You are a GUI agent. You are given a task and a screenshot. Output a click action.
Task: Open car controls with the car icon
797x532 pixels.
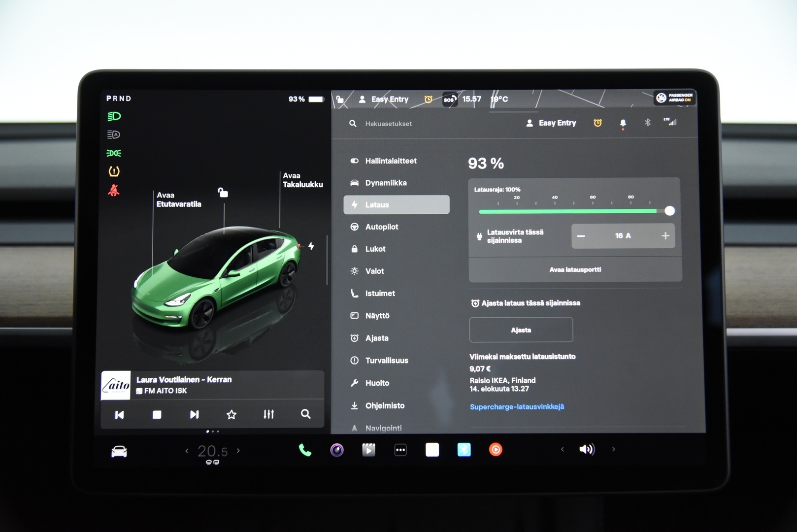[x=118, y=451]
